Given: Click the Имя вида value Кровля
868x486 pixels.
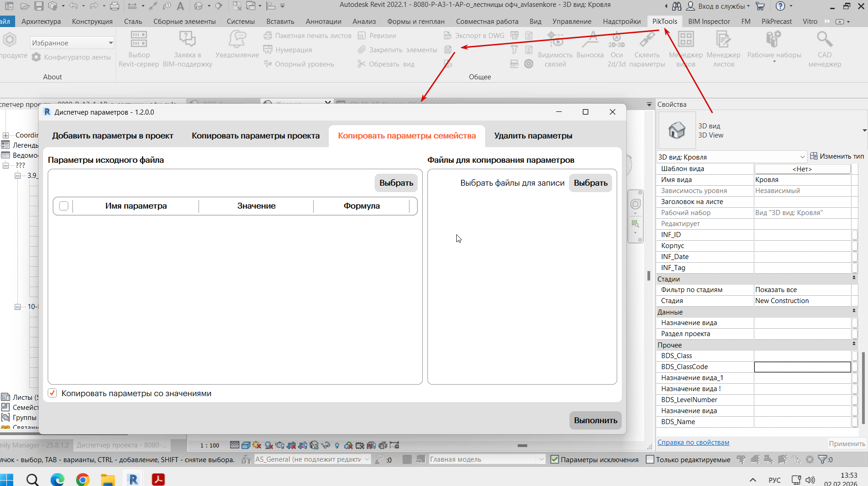Looking at the screenshot, I should tap(802, 180).
